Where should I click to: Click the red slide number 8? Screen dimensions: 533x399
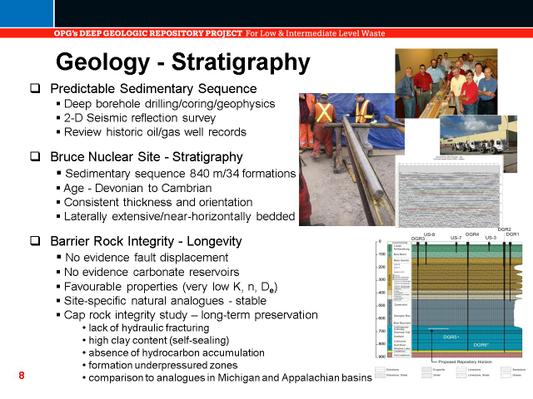tap(21, 375)
